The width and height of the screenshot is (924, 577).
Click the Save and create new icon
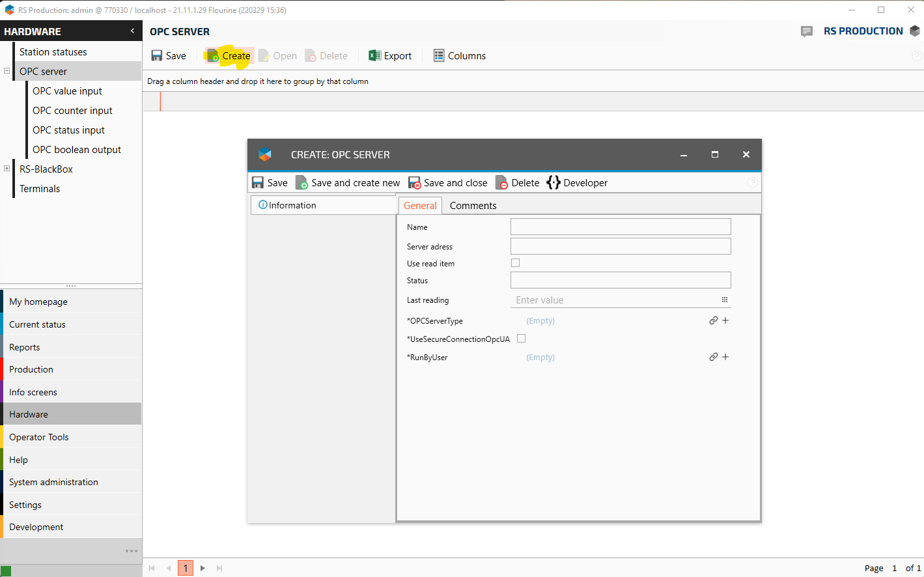(x=301, y=183)
